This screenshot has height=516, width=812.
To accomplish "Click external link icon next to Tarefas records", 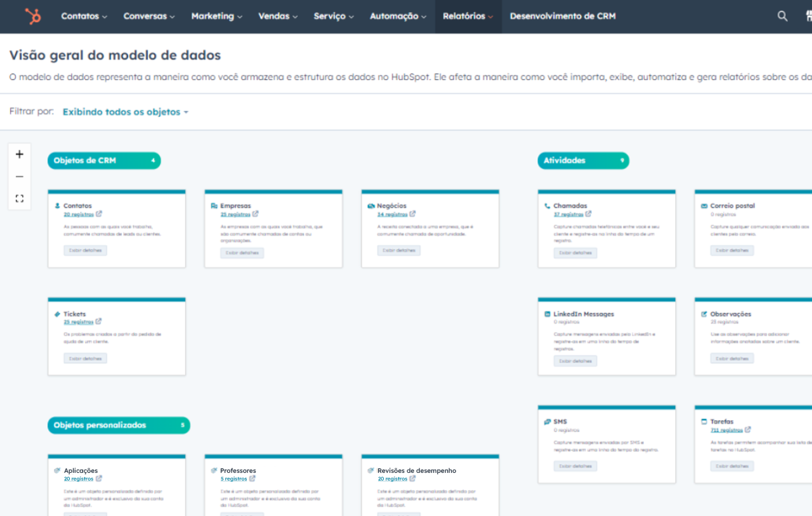I will click(748, 430).
